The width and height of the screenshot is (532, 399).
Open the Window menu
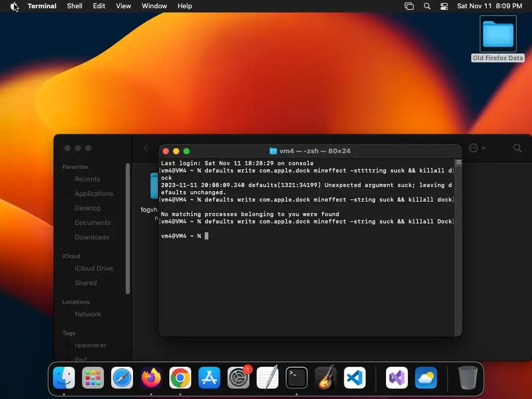[154, 6]
